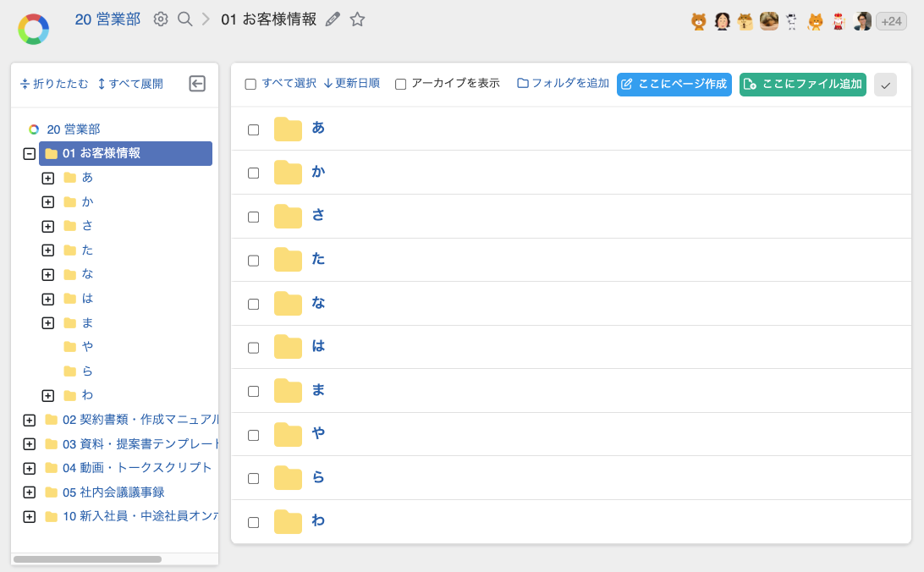This screenshot has height=572, width=924.
Task: Click the colorful ring app logo
Action: (x=33, y=29)
